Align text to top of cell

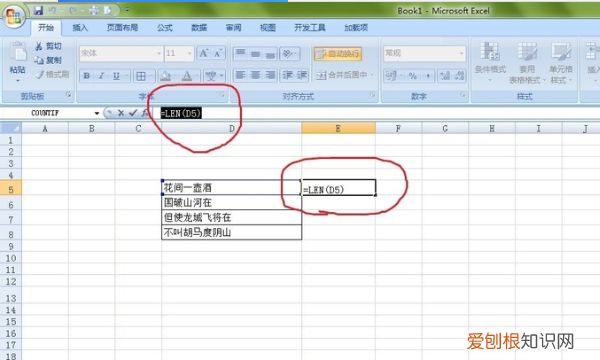pos(240,53)
